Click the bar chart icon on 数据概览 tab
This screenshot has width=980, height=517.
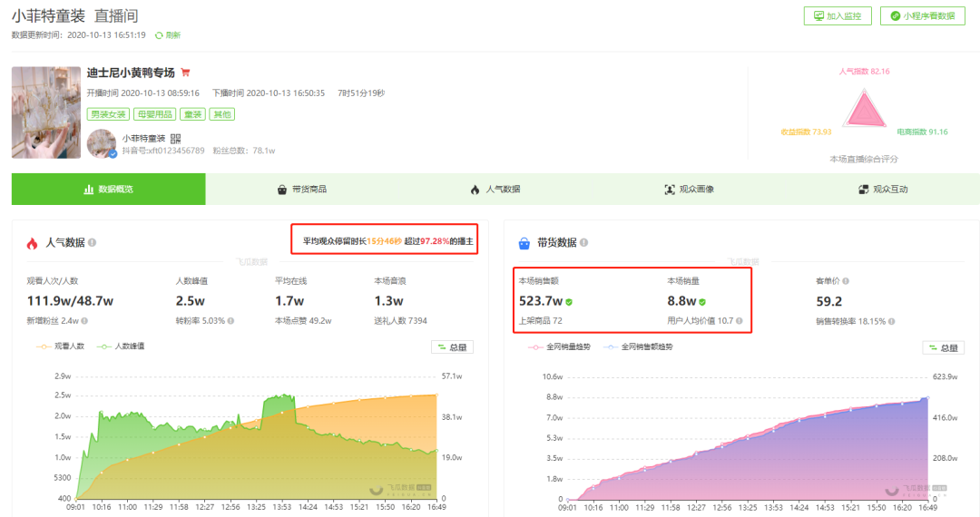point(89,190)
